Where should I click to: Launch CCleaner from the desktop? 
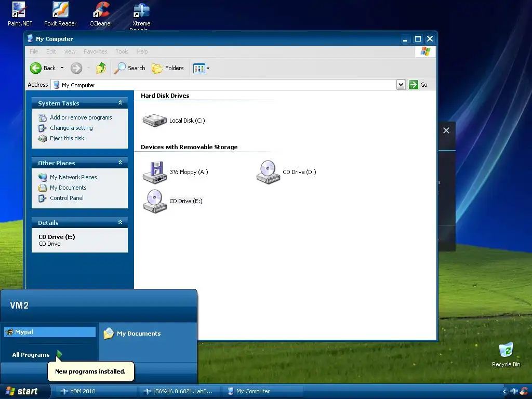(101, 14)
